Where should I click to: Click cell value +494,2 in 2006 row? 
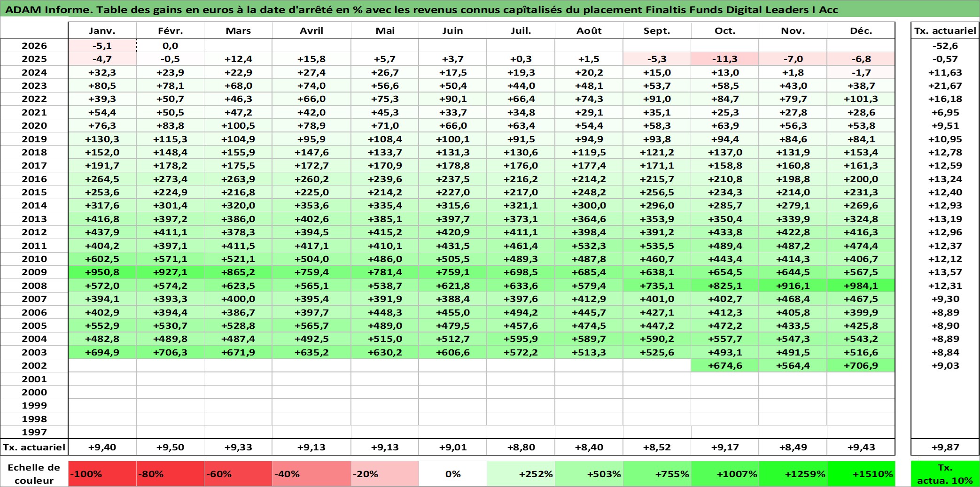pos(521,312)
